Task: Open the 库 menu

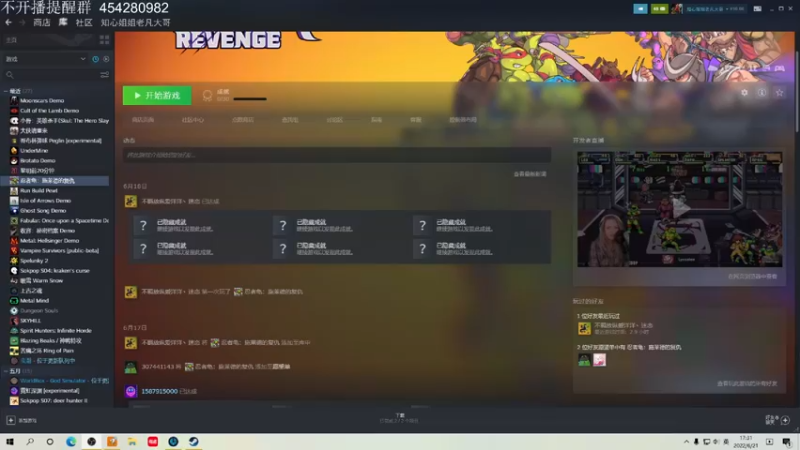Action: click(63, 22)
